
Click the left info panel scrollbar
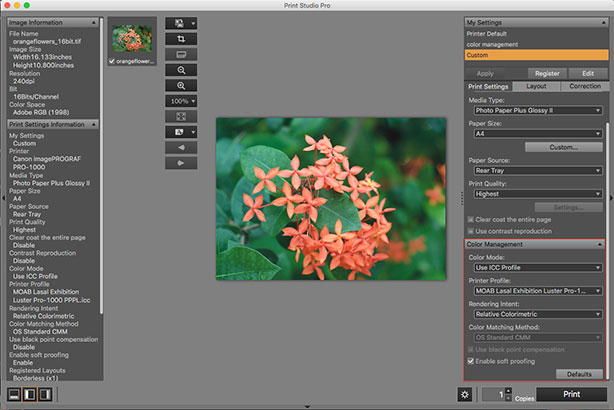tap(101, 166)
